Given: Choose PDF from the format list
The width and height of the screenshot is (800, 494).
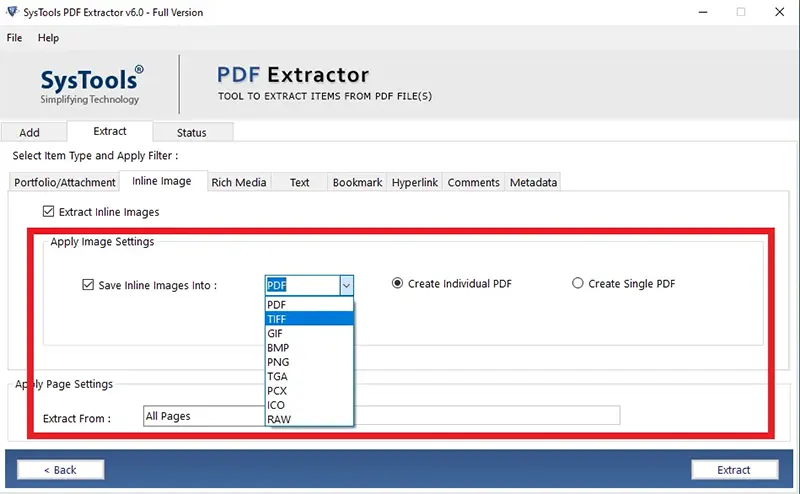Looking at the screenshot, I should [309, 305].
